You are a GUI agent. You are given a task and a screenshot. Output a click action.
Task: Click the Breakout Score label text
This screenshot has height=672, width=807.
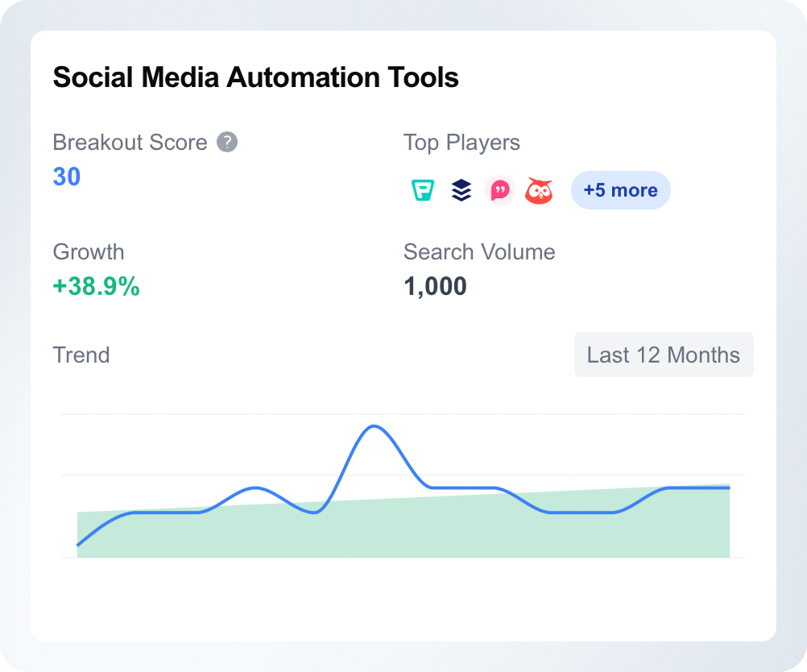[130, 142]
